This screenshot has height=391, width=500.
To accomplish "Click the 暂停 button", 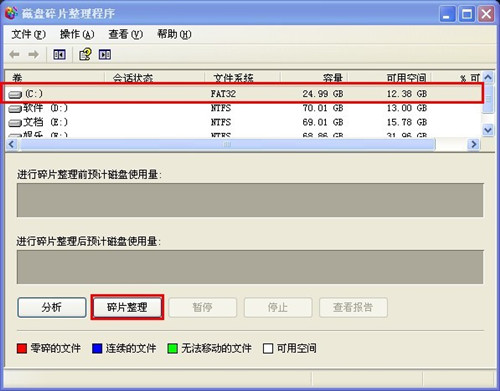I will pos(203,307).
